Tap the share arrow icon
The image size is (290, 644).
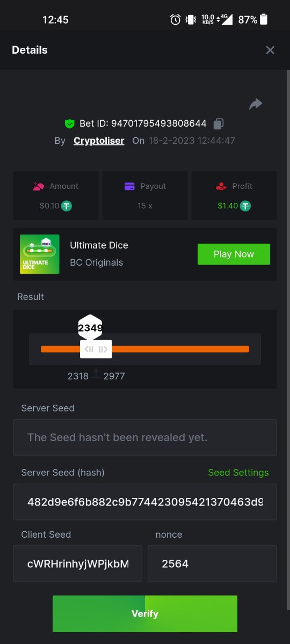click(256, 104)
